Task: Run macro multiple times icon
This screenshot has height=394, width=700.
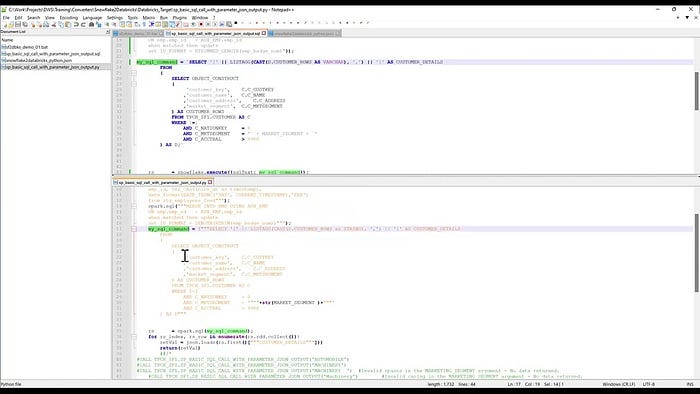Action: pyautogui.click(x=221, y=24)
